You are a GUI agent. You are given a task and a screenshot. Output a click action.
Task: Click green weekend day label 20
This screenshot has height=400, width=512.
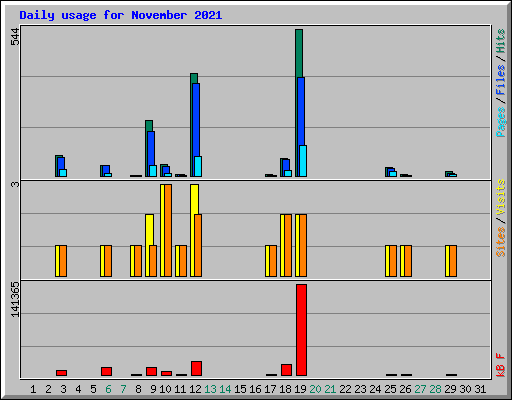315,389
